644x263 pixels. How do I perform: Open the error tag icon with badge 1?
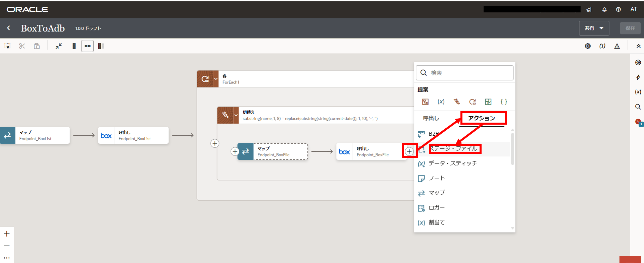point(639,122)
